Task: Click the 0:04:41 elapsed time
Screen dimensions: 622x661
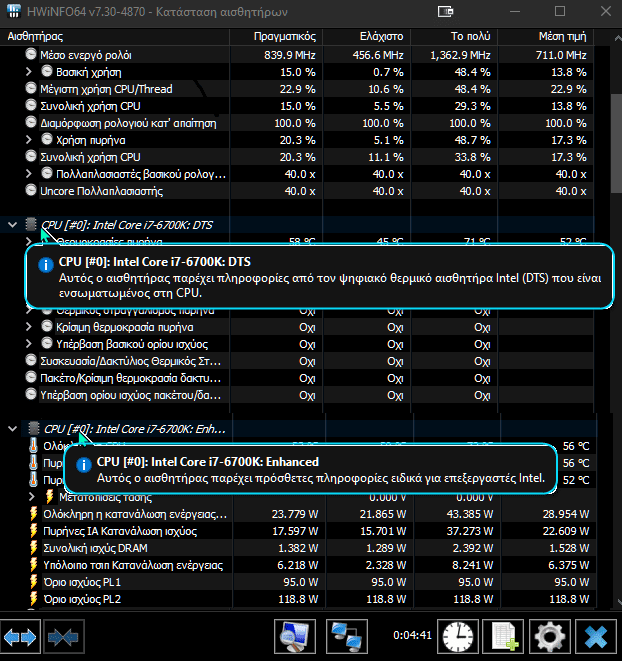Action: 412,635
